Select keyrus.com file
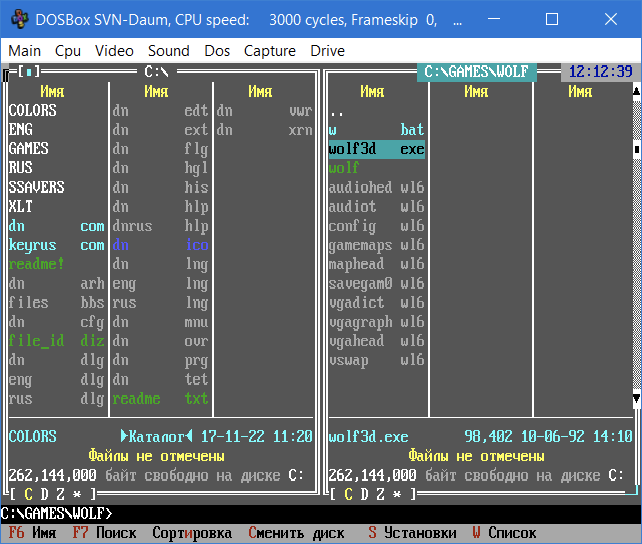Image resolution: width=642 pixels, height=544 pixels. 57,245
